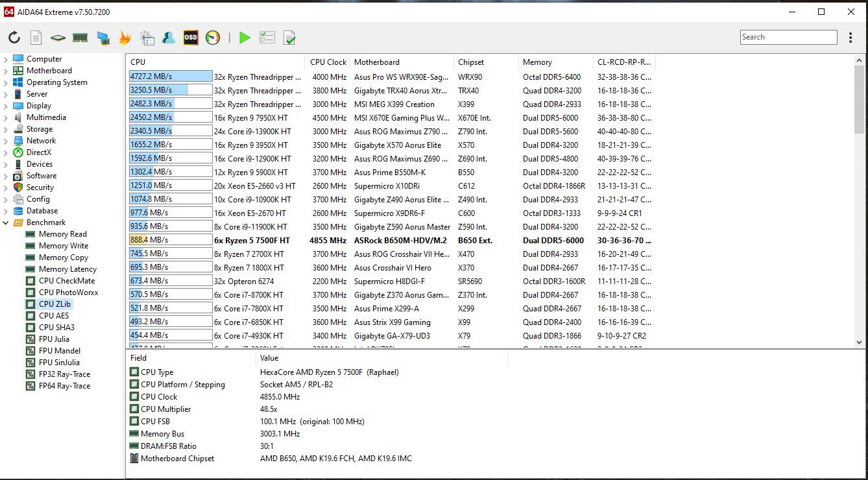Image resolution: width=868 pixels, height=480 pixels.
Task: Open the CPU AES benchmark
Action: pyautogui.click(x=53, y=316)
